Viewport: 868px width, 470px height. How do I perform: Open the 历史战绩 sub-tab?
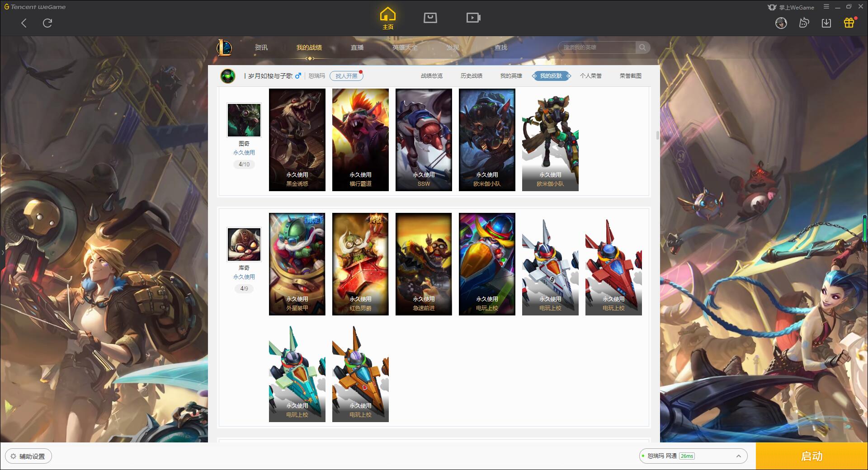point(472,76)
